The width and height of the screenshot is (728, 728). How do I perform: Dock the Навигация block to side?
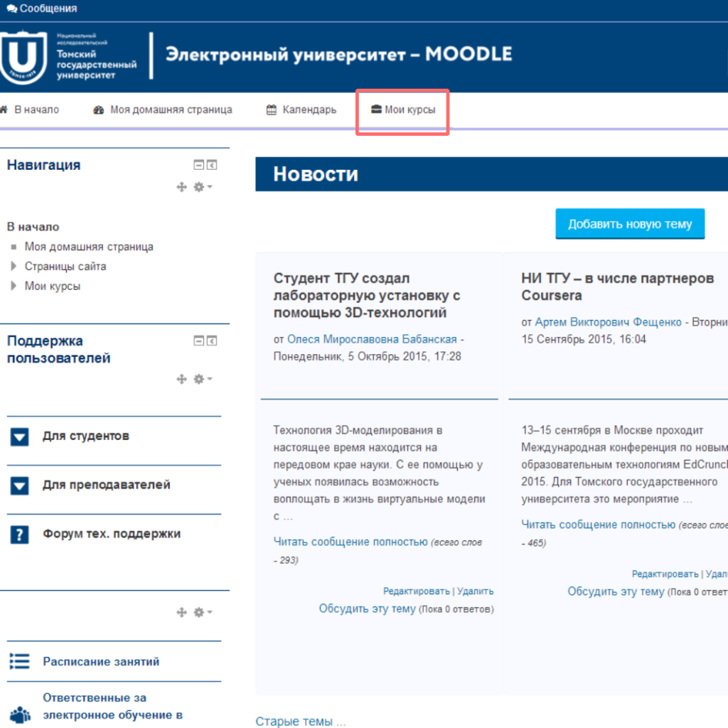pos(212,165)
